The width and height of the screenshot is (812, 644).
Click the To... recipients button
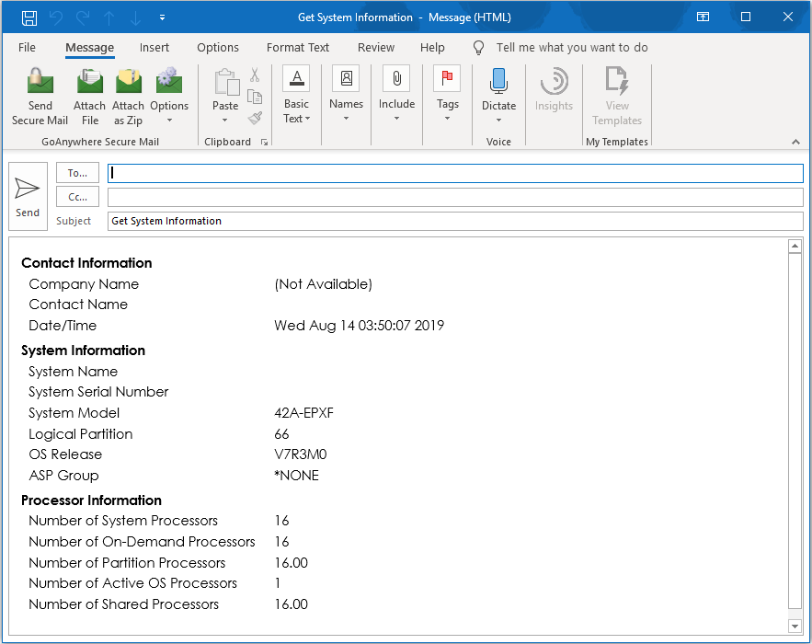pyautogui.click(x=77, y=173)
